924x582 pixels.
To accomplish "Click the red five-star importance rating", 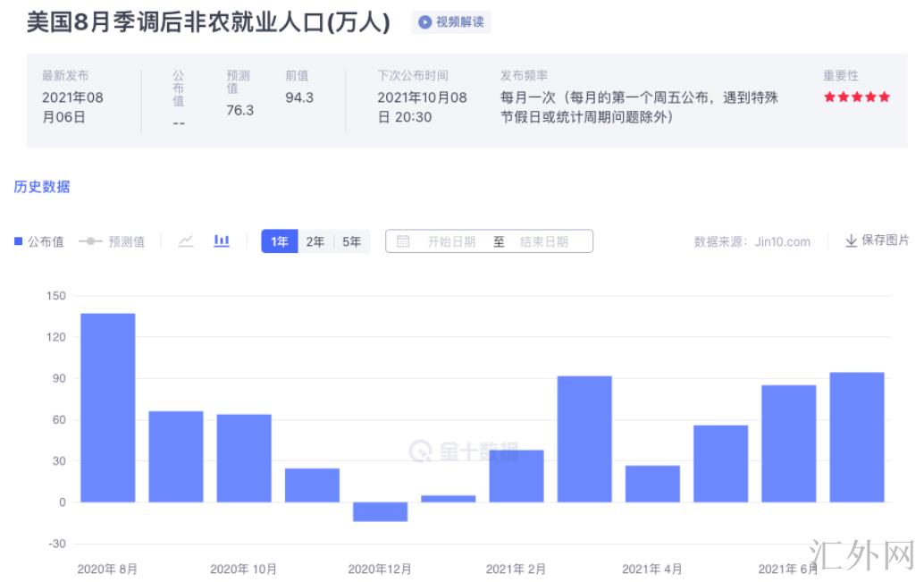I will pos(856,97).
